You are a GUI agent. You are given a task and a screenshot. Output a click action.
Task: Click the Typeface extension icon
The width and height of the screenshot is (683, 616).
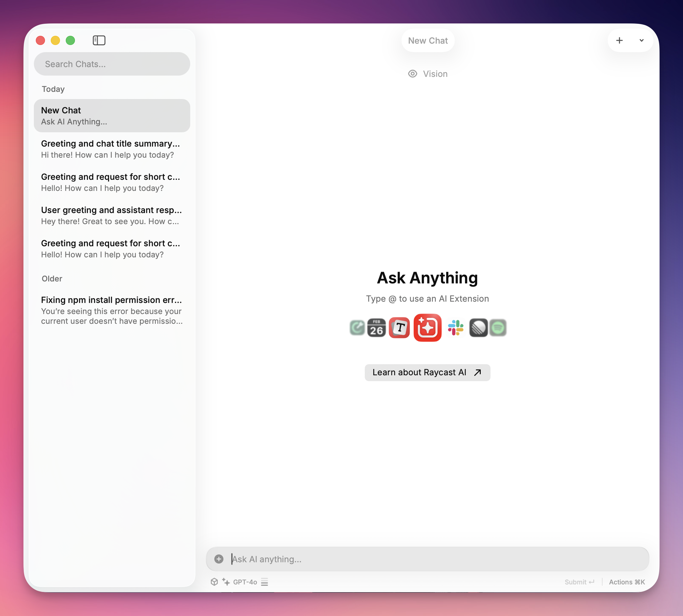(x=399, y=327)
